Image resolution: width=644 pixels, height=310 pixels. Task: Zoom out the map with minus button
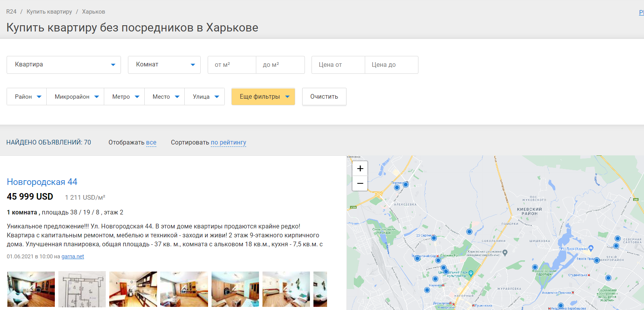point(360,183)
